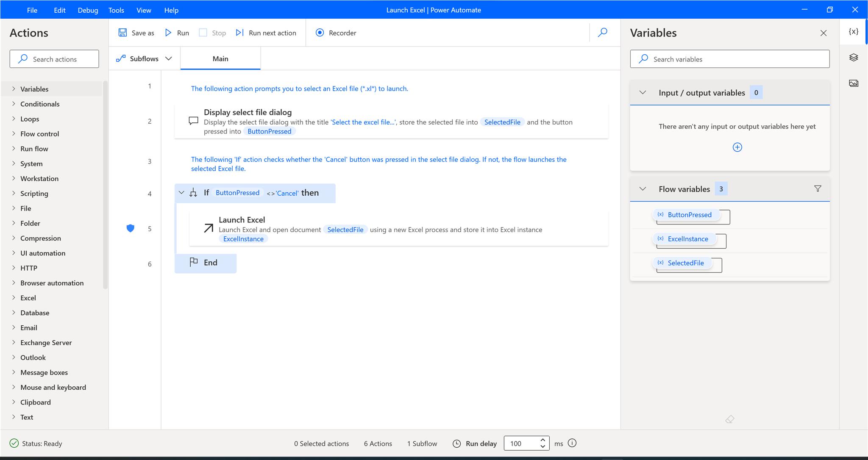Expand the Loops actions group
This screenshot has width=868, height=460.
[x=14, y=119]
